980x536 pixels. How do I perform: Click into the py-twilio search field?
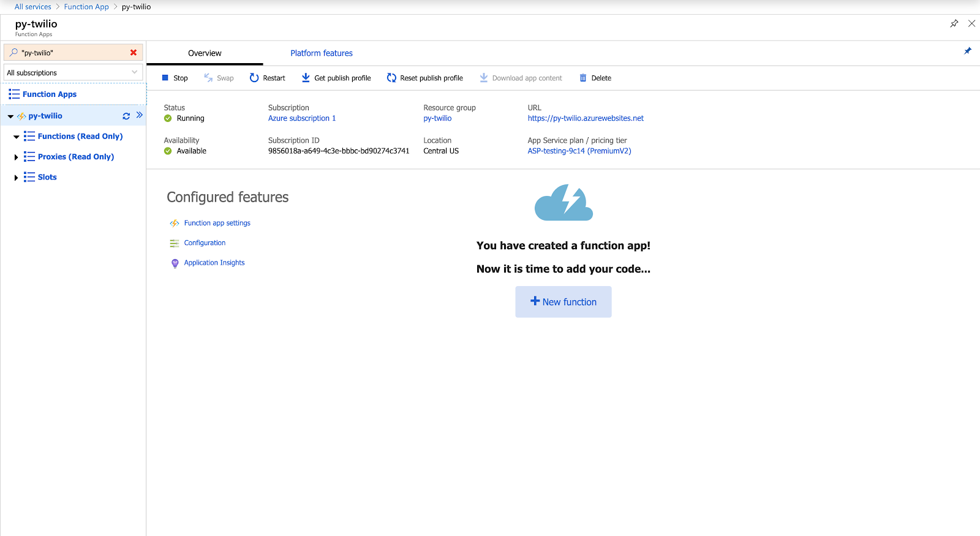click(73, 53)
